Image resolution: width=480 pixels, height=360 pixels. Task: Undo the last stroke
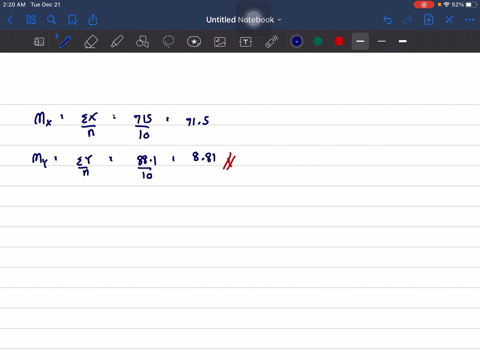[x=387, y=20]
